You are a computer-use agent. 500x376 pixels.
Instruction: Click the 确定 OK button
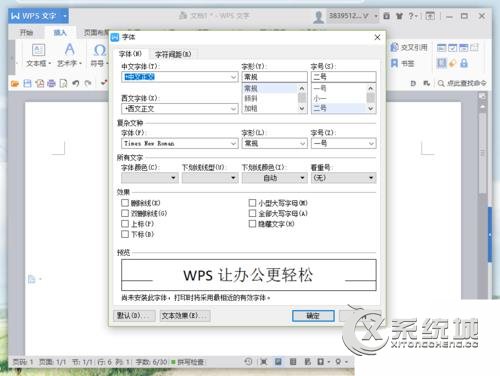pyautogui.click(x=313, y=315)
